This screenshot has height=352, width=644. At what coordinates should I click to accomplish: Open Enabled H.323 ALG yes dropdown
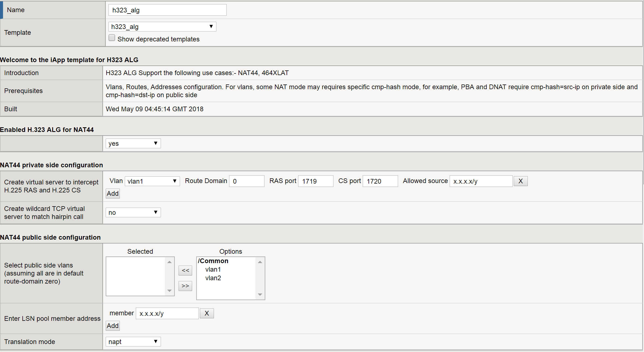[x=133, y=144]
